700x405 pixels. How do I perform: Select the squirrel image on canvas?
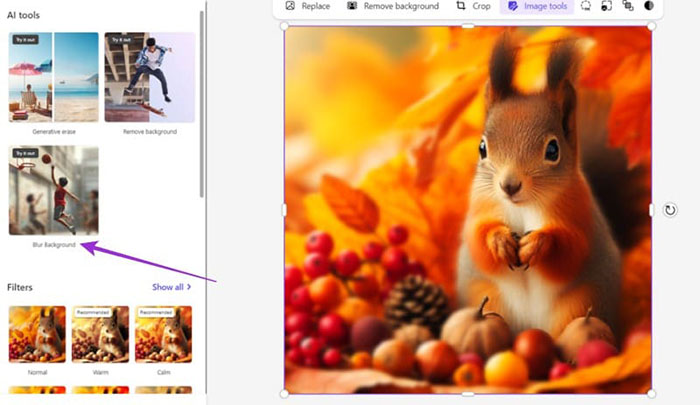coord(467,210)
